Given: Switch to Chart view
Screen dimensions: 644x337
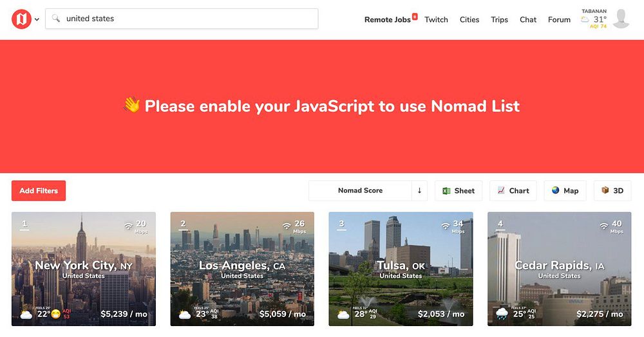Looking at the screenshot, I should (513, 190).
